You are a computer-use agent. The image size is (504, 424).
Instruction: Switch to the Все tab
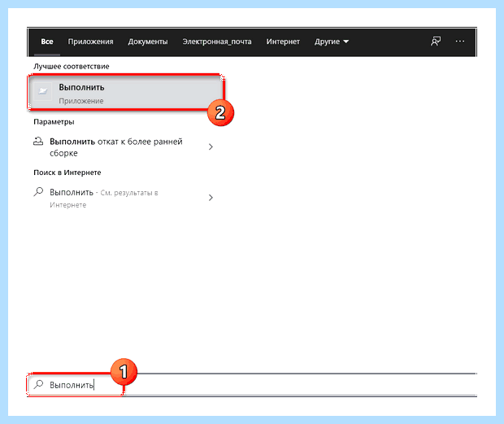click(x=47, y=42)
